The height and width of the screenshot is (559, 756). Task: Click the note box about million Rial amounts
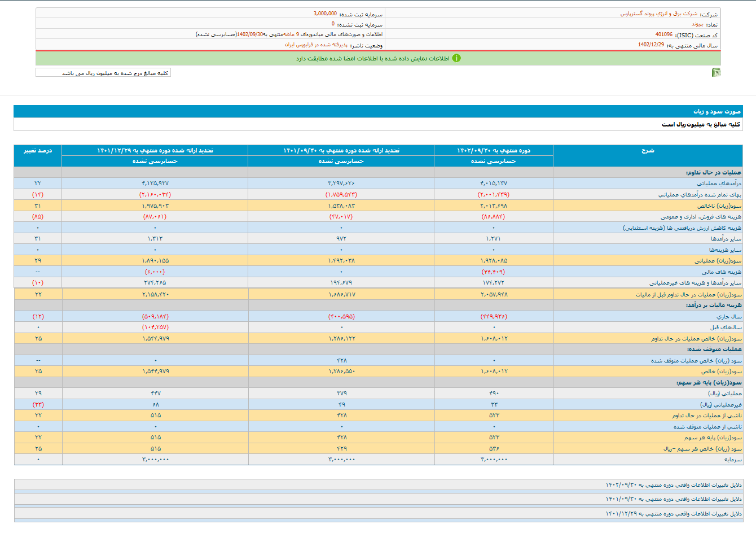[103, 73]
